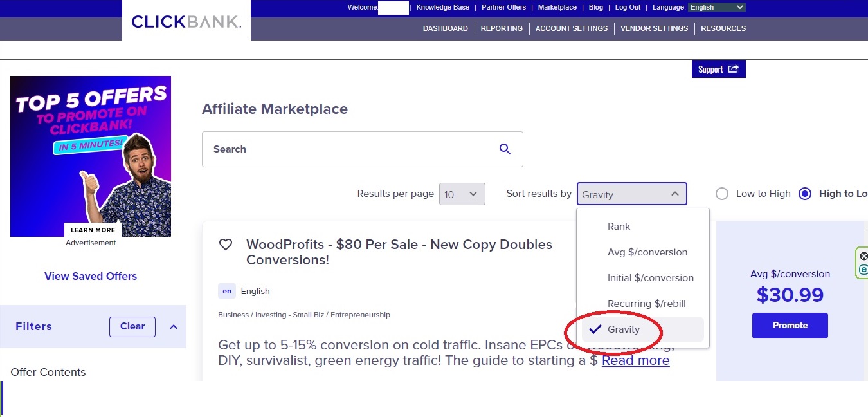Collapse the Sort results by Gravity dropdown

pos(631,194)
